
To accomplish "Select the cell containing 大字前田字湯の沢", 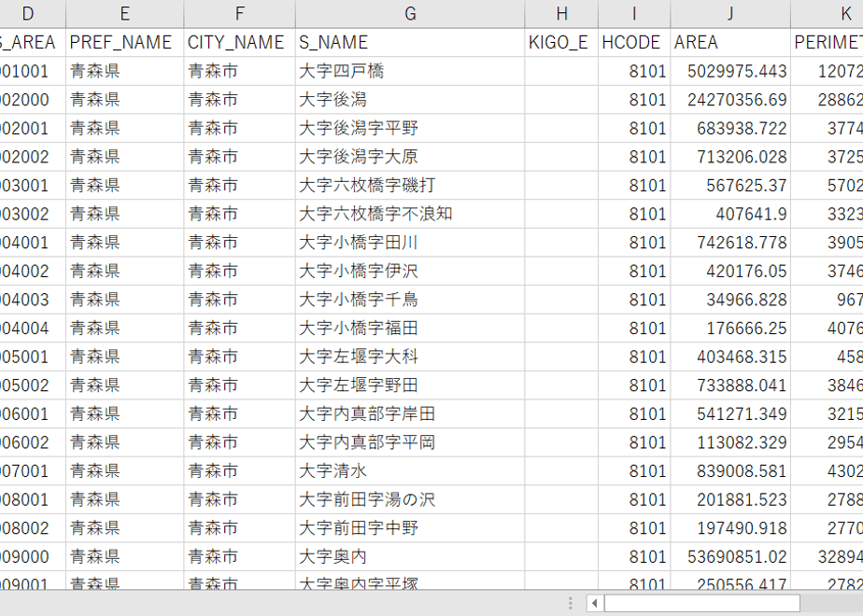I will tap(410, 500).
